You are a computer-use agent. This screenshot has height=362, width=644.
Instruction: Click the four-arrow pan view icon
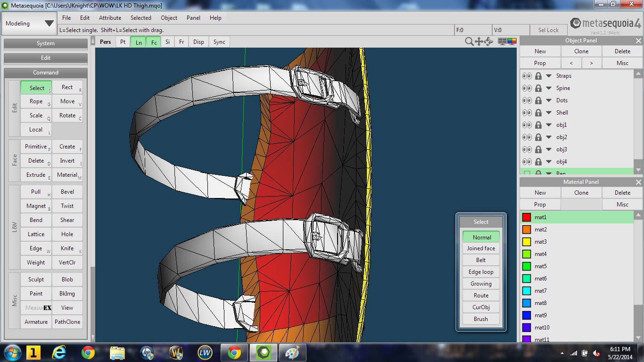pyautogui.click(x=479, y=41)
